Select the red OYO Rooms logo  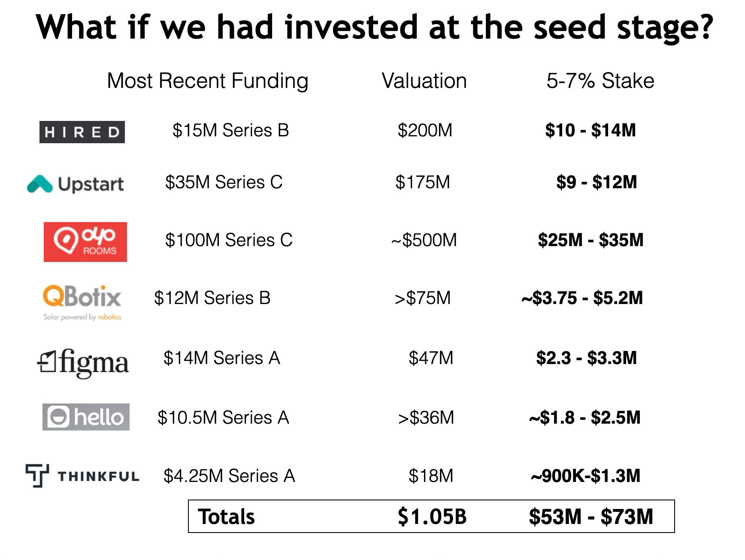[x=85, y=242]
